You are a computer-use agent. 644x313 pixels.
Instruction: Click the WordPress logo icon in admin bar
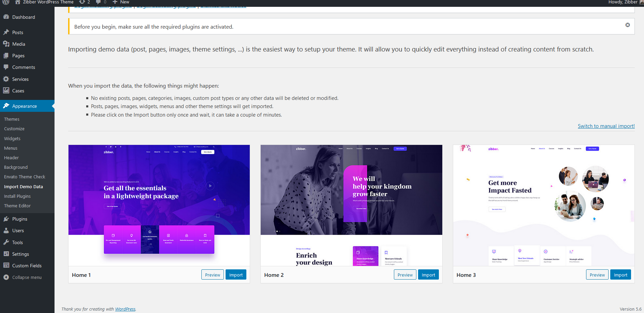pyautogui.click(x=6, y=2)
